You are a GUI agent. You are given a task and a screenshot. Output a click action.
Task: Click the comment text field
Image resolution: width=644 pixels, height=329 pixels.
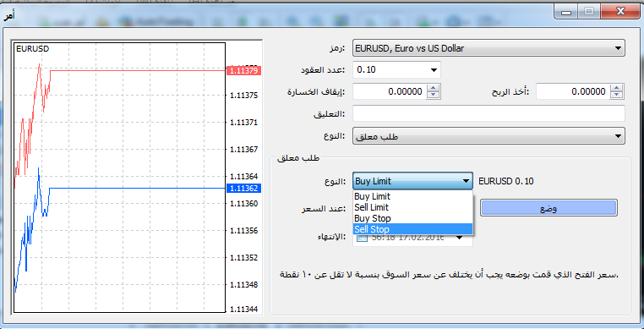point(488,113)
